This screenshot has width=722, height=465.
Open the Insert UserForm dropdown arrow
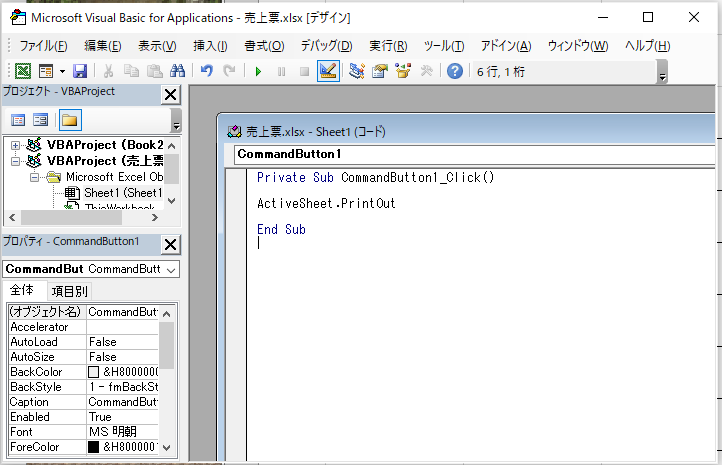pyautogui.click(x=62, y=71)
